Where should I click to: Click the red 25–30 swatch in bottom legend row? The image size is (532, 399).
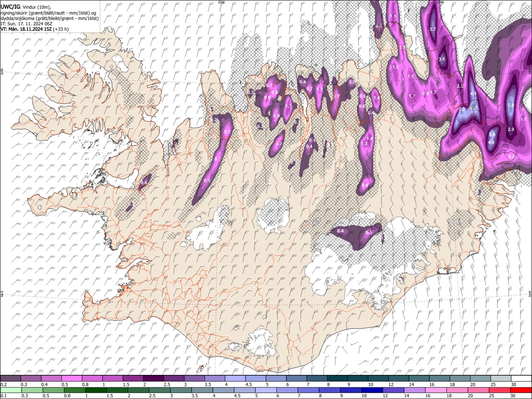click(500, 390)
